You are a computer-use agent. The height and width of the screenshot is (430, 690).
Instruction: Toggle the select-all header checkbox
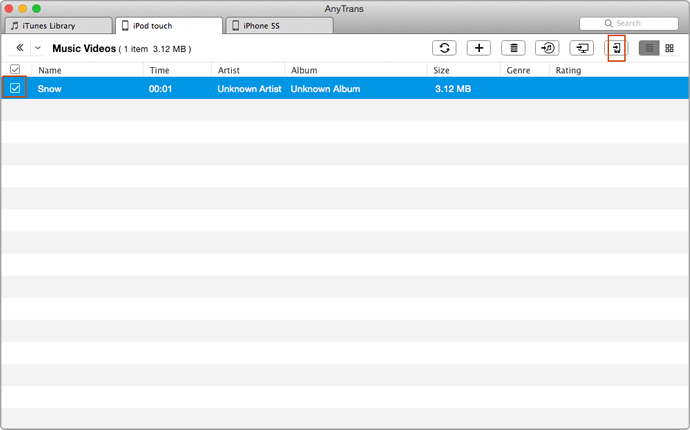click(x=15, y=69)
